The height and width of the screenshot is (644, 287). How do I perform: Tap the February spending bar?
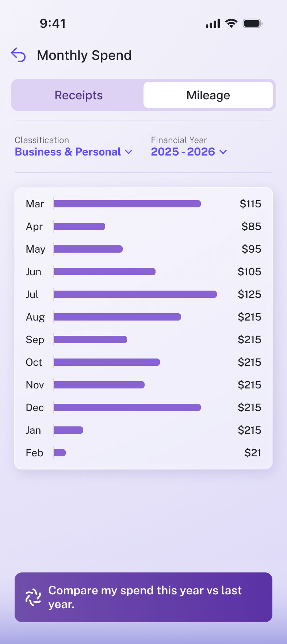click(60, 453)
